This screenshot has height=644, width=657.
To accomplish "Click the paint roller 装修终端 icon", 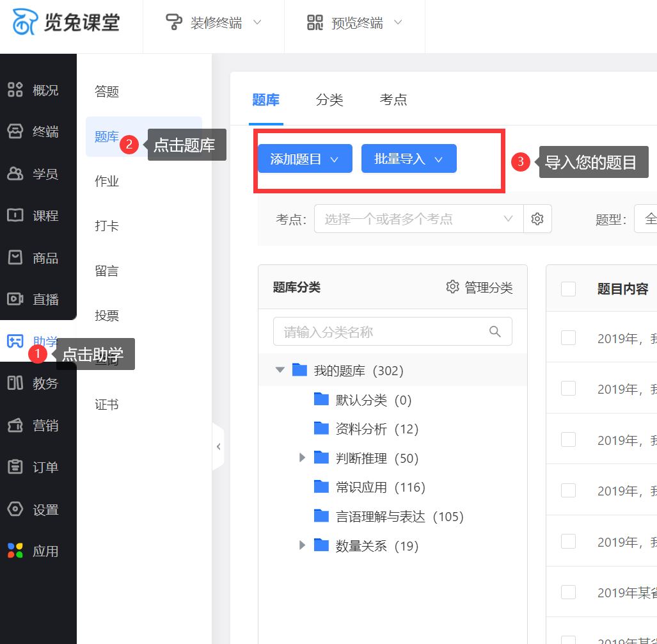I will point(174,22).
